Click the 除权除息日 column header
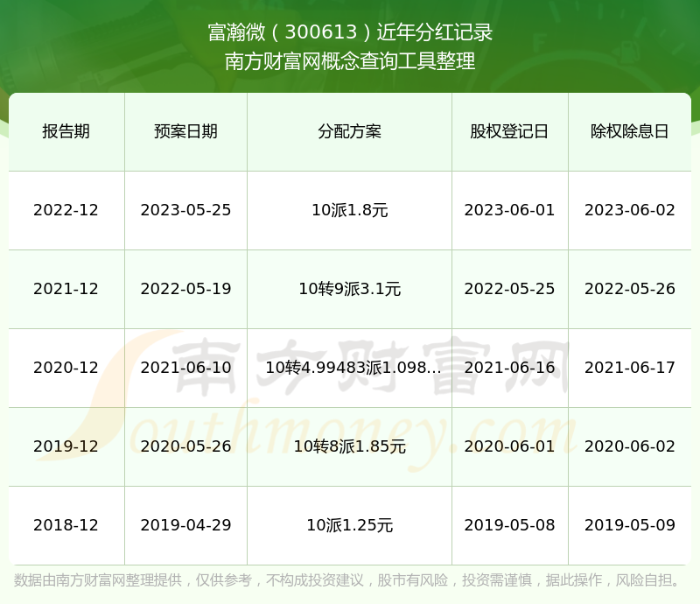 pyautogui.click(x=629, y=131)
